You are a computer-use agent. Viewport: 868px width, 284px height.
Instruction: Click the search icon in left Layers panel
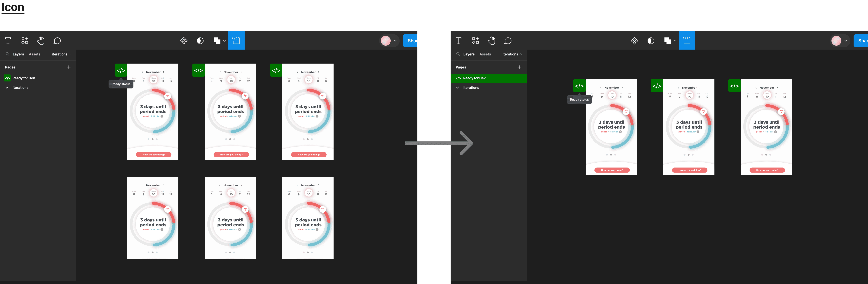(x=7, y=54)
